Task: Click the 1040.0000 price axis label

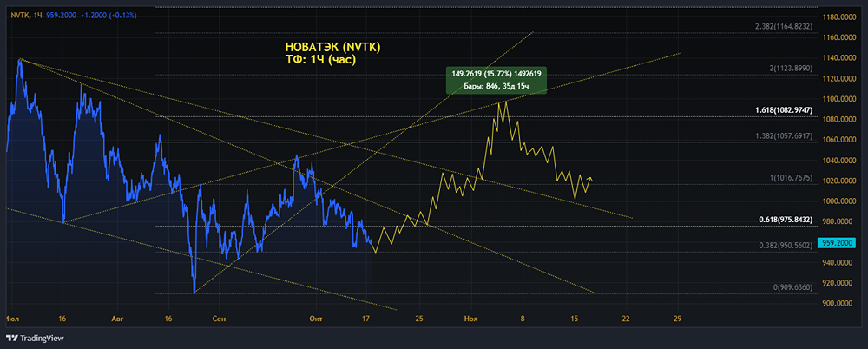Action: click(x=839, y=161)
